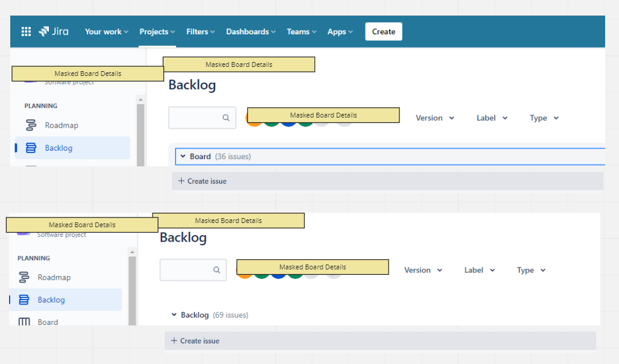Image resolution: width=619 pixels, height=364 pixels.
Task: Click the Board columns icon in lower sidebar
Action: (x=24, y=322)
